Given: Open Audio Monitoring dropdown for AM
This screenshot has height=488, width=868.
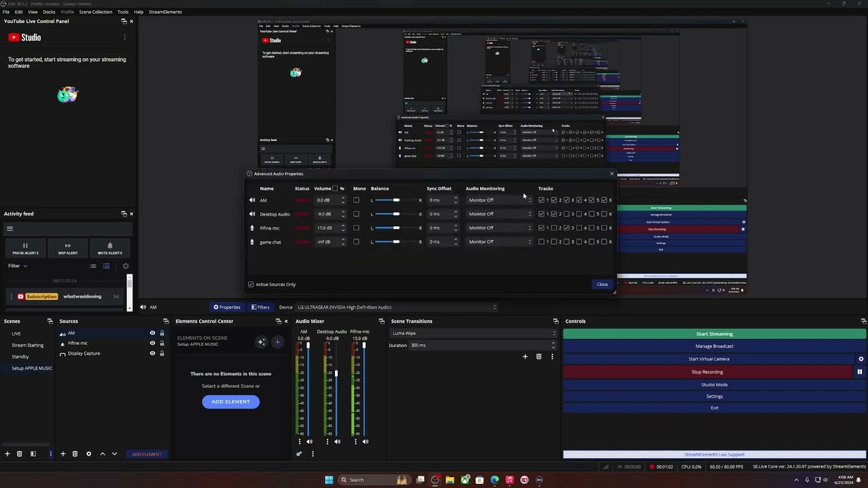Looking at the screenshot, I should tap(500, 201).
